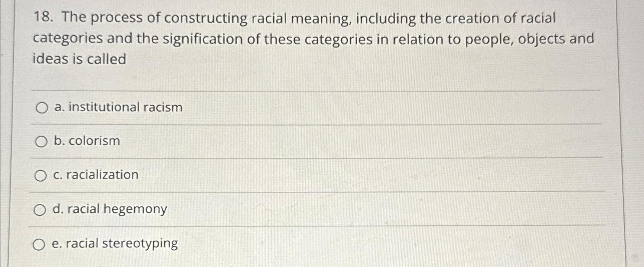Click answer option a text label
This screenshot has height=267, width=644.
(118, 107)
